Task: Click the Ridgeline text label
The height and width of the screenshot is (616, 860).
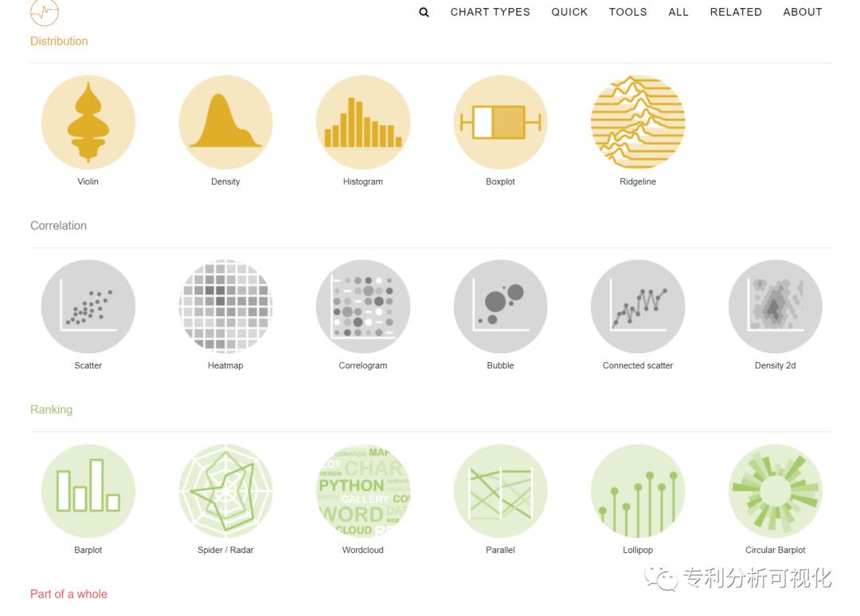Action: pyautogui.click(x=638, y=181)
